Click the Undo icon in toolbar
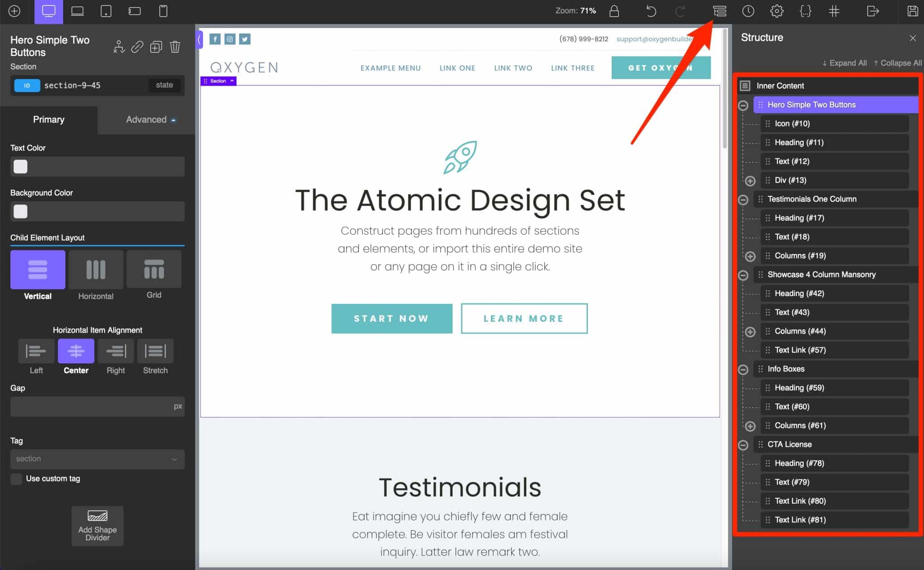Viewport: 924px width, 570px height. (651, 11)
